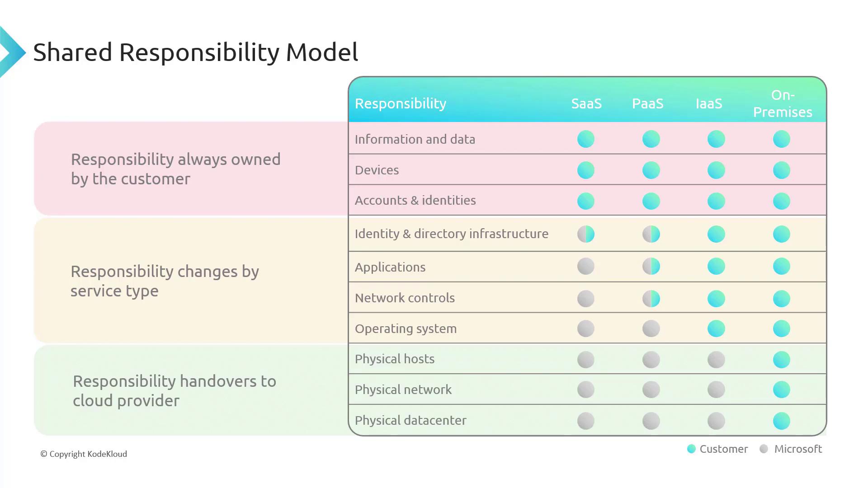This screenshot has width=868, height=488.
Task: Click the On-Premises dot for Physical datacenter
Action: 781,421
